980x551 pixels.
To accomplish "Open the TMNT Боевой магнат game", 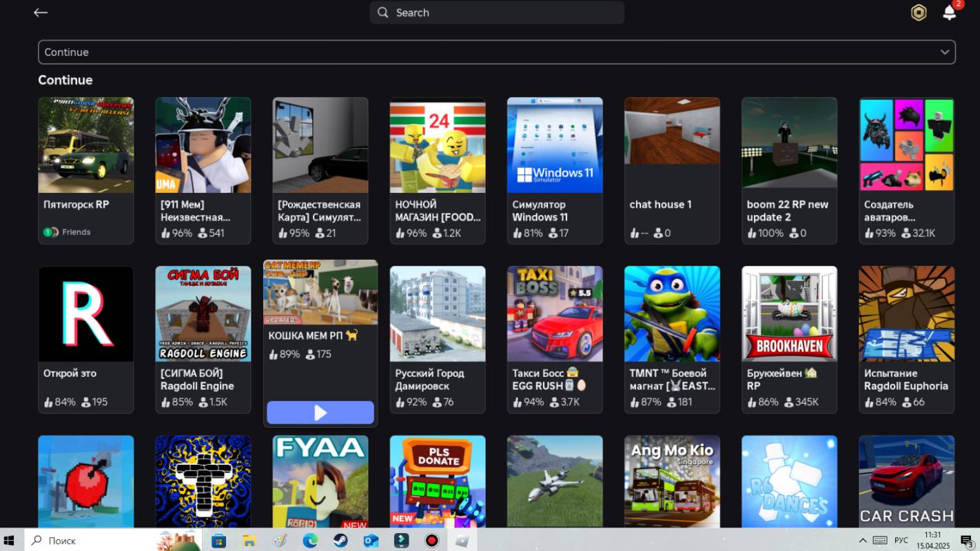I will pyautogui.click(x=672, y=340).
